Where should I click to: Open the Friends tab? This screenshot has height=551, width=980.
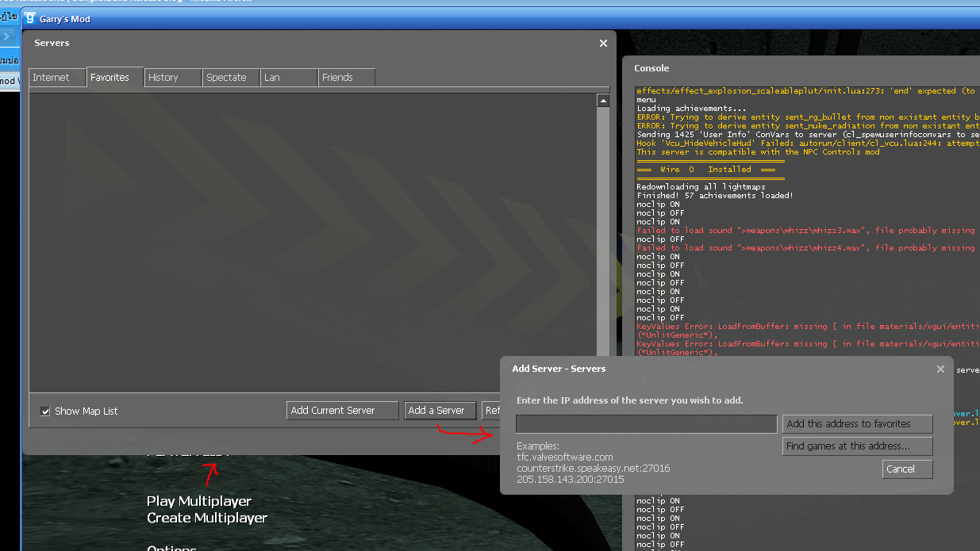pos(347,78)
